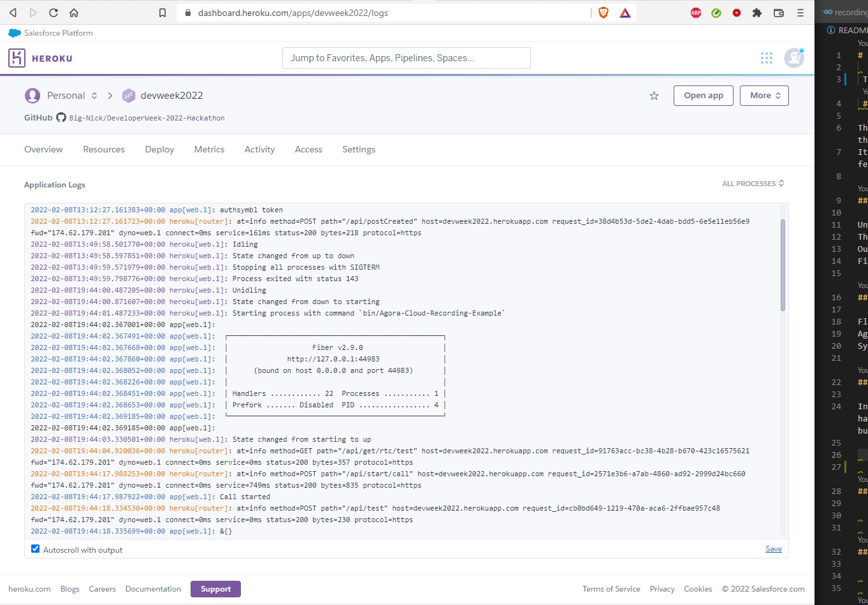Open the More dropdown button
This screenshot has width=868, height=605.
pyautogui.click(x=764, y=96)
